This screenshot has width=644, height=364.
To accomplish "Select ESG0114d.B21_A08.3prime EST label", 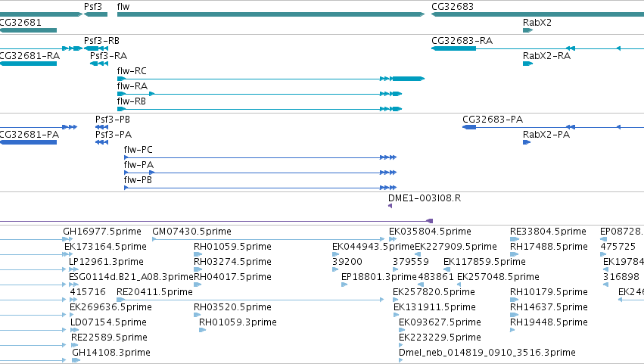I will pyautogui.click(x=131, y=277).
